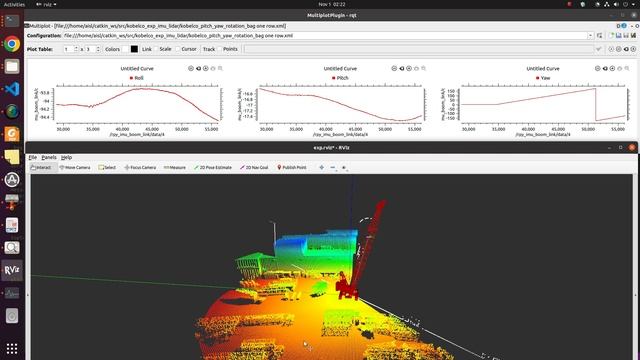This screenshot has width=640, height=360.
Task: Select the Interact tool in RViz
Action: tap(41, 167)
